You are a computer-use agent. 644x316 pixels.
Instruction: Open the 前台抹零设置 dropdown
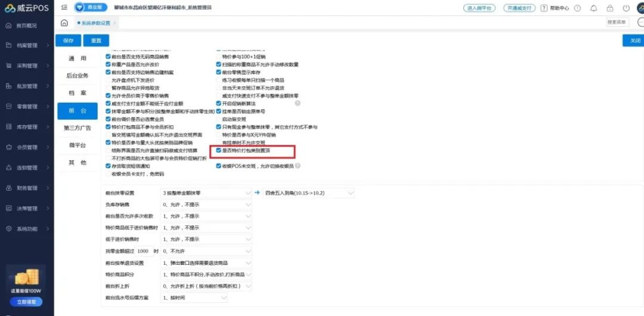pyautogui.click(x=206, y=193)
